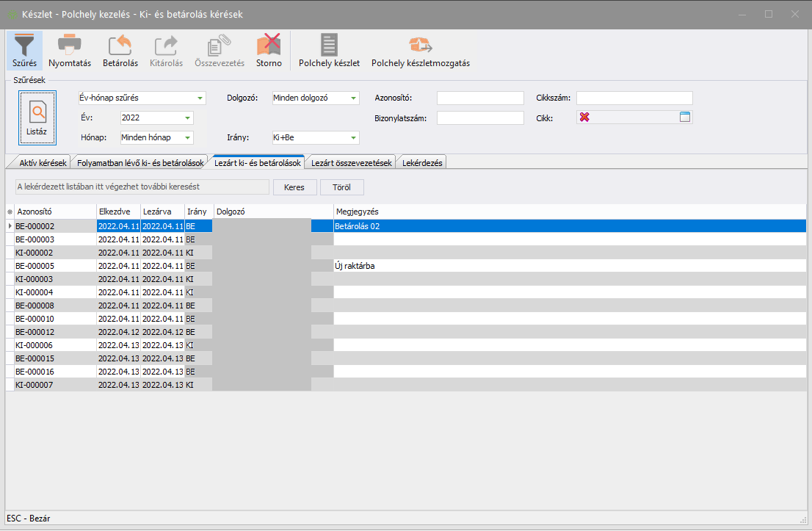This screenshot has height=531, width=812.
Task: Expand the Irány Ki+Be dropdown
Action: click(353, 137)
